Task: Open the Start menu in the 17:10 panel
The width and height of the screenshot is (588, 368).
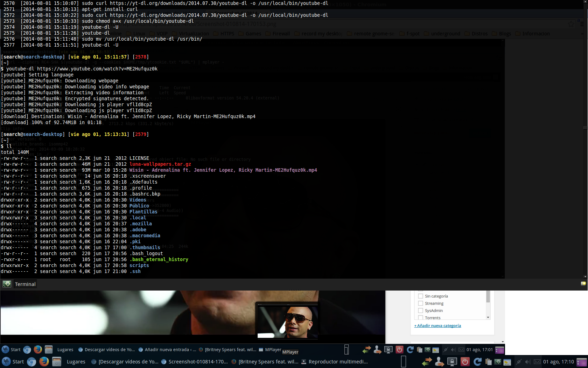Action: [x=13, y=362]
